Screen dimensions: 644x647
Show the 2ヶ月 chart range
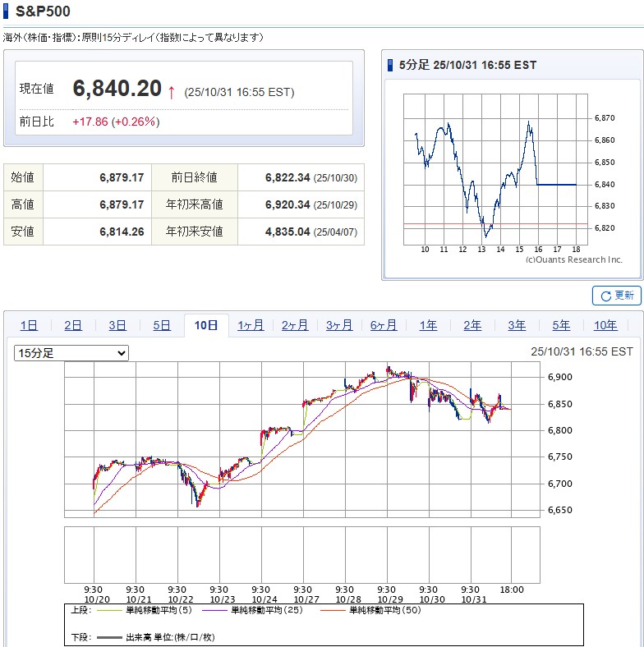(x=295, y=325)
